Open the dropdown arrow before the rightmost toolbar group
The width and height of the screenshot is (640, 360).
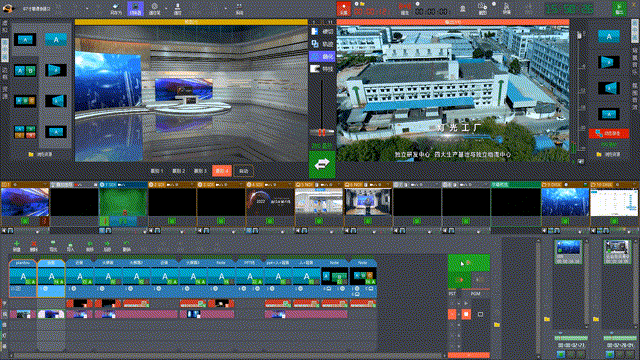coord(226,9)
